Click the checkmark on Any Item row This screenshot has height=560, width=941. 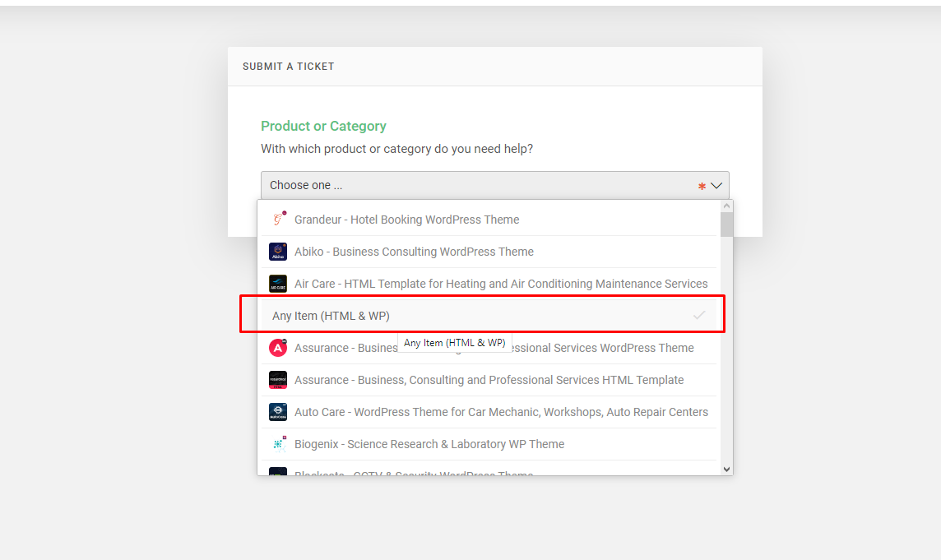click(x=699, y=315)
